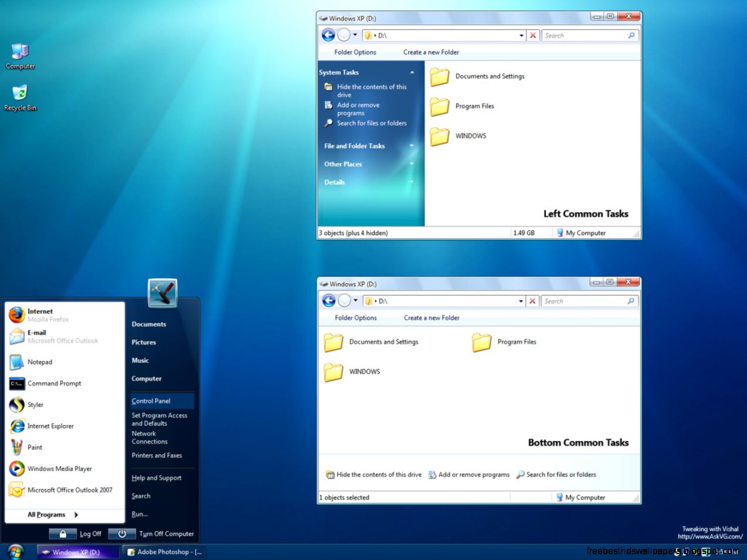The image size is (747, 560).
Task: Click the user account picture in the Start menu
Action: point(162,293)
